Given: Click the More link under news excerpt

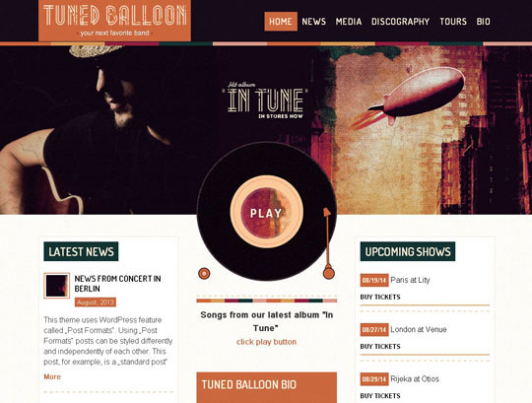Looking at the screenshot, I should pyautogui.click(x=52, y=376).
